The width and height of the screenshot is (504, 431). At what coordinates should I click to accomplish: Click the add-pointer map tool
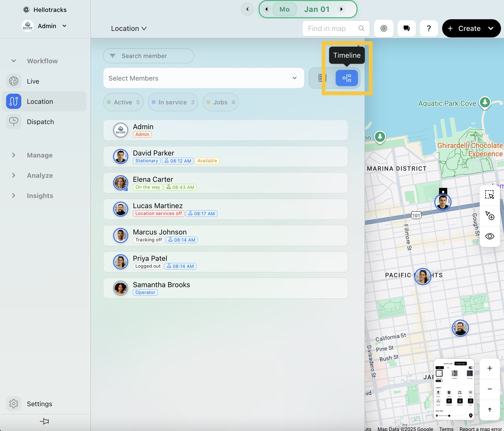point(490,215)
